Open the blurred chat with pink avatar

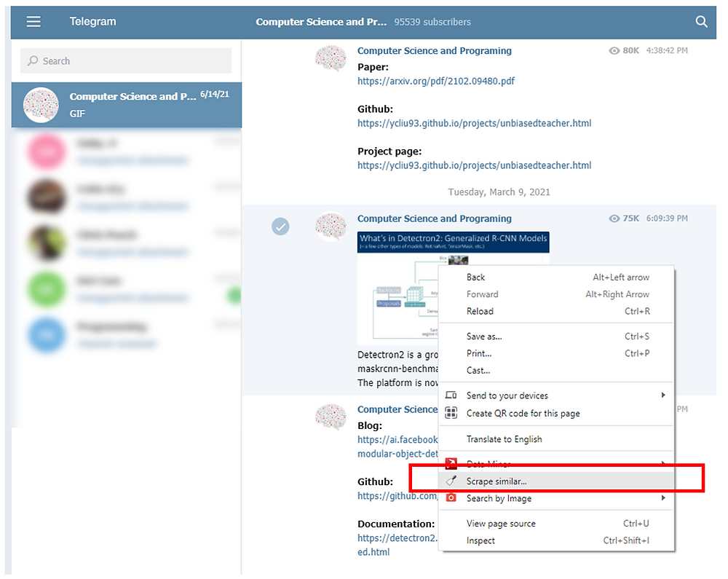(x=126, y=151)
